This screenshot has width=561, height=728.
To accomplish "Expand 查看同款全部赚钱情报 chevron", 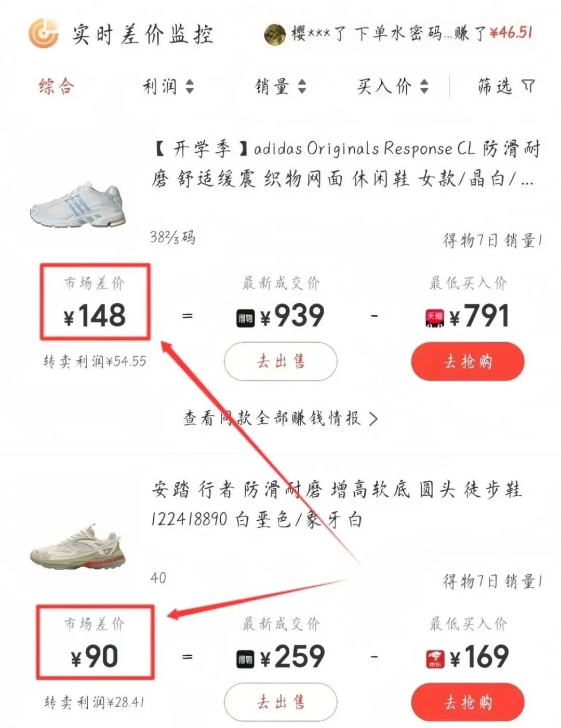I will pos(373,419).
